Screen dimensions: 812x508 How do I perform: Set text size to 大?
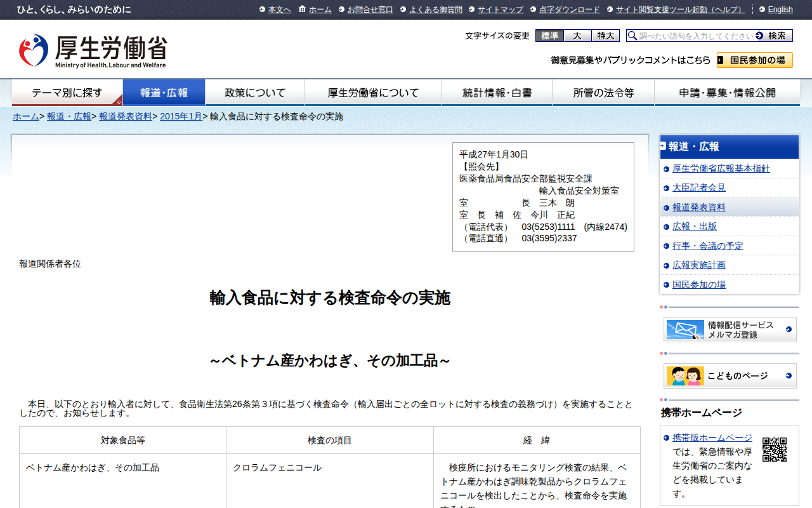[x=577, y=36]
